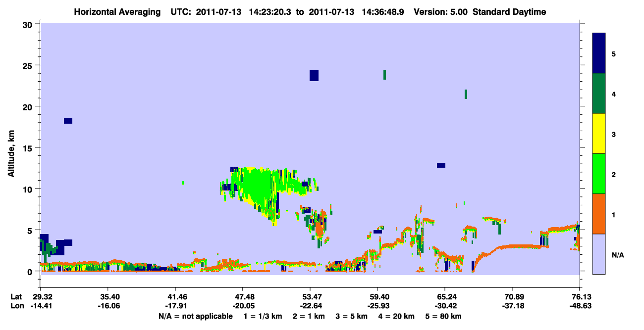
Task: Click the '4 = 20 km' legend entry
Action: 396,316
